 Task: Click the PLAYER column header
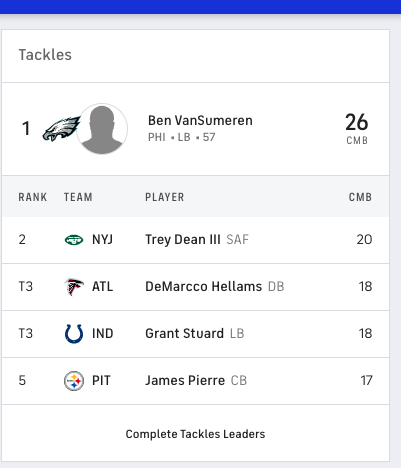[x=165, y=197]
